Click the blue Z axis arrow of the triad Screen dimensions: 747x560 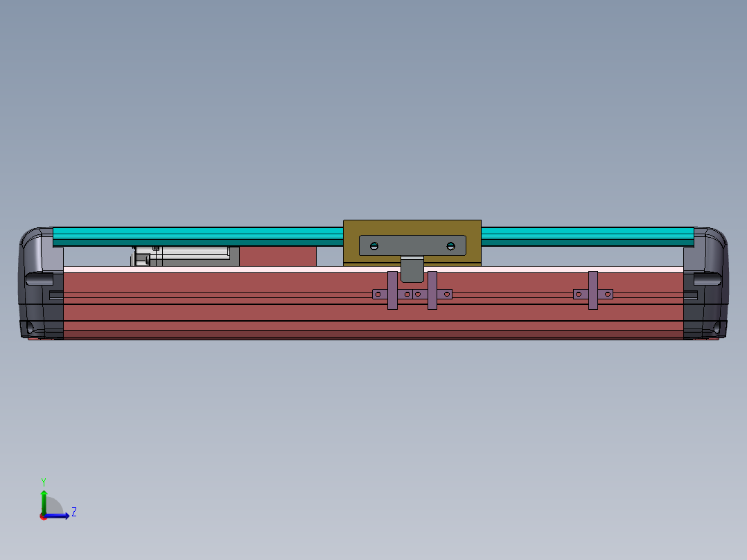(57, 516)
